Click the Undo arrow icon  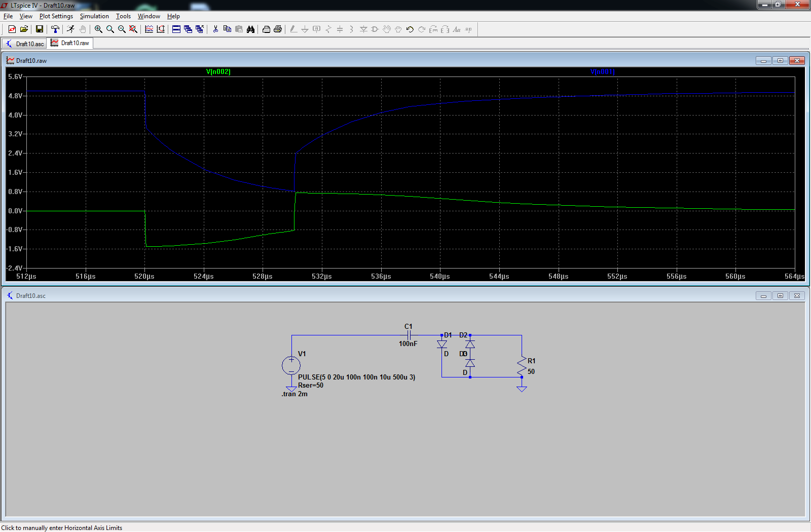tap(410, 29)
